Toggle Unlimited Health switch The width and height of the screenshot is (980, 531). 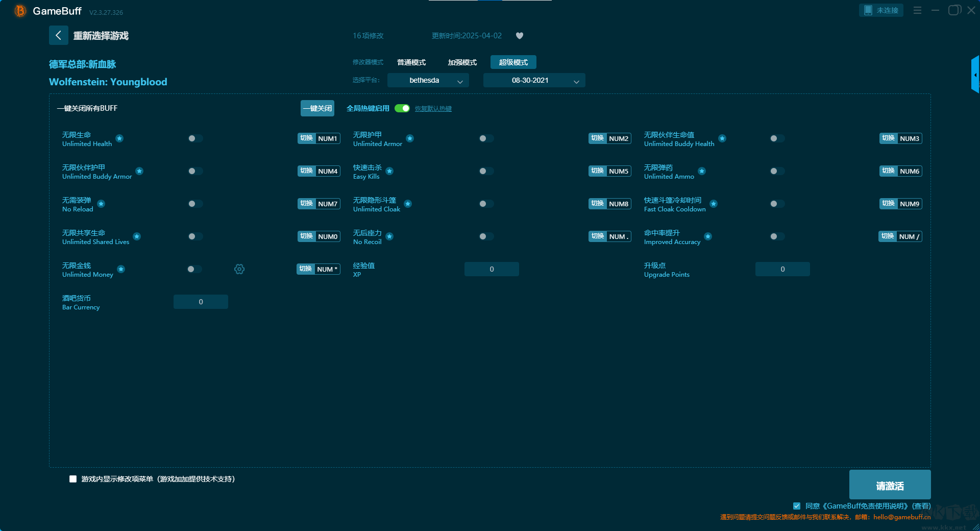click(x=194, y=138)
